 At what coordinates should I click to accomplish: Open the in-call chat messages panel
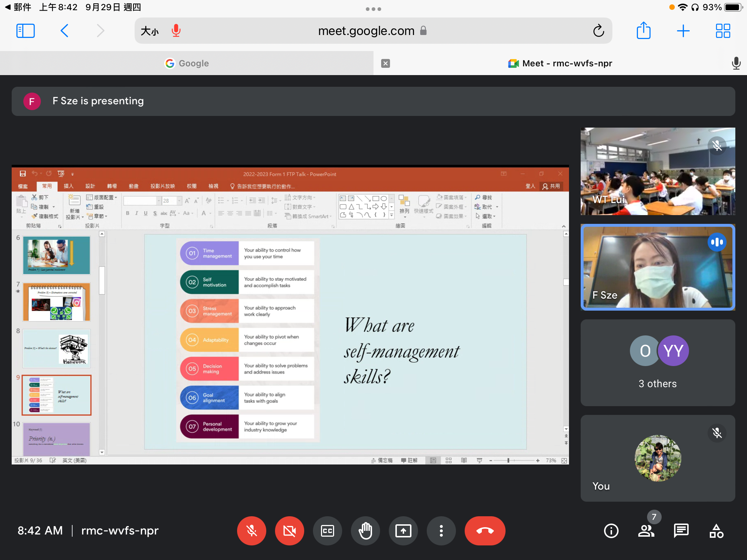pos(681,531)
